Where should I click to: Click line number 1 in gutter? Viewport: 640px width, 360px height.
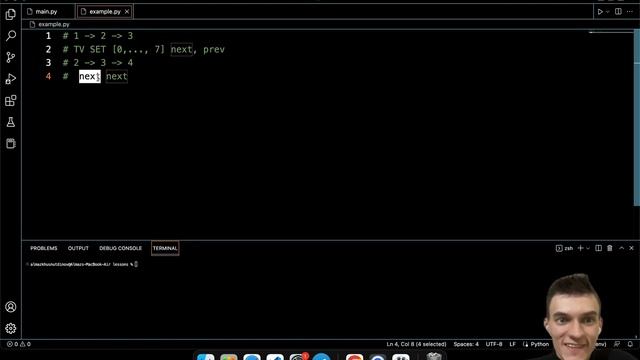click(48, 36)
